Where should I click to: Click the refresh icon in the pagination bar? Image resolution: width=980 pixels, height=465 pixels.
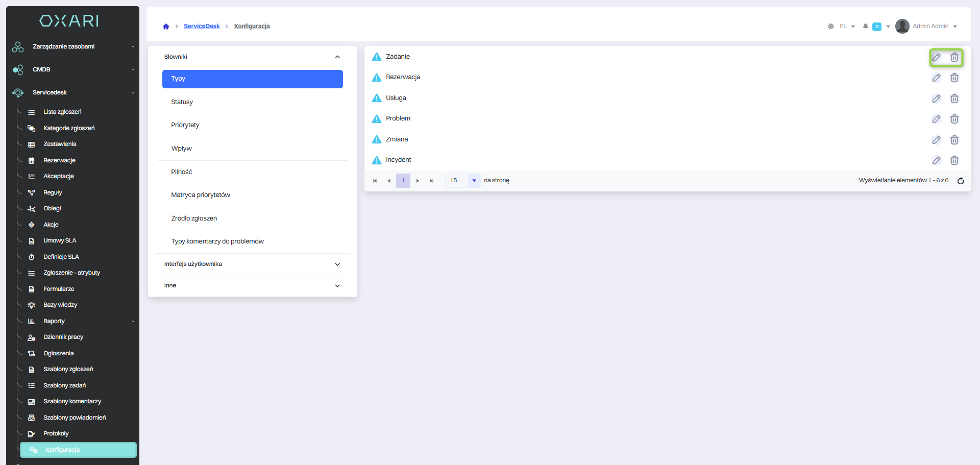click(960, 181)
